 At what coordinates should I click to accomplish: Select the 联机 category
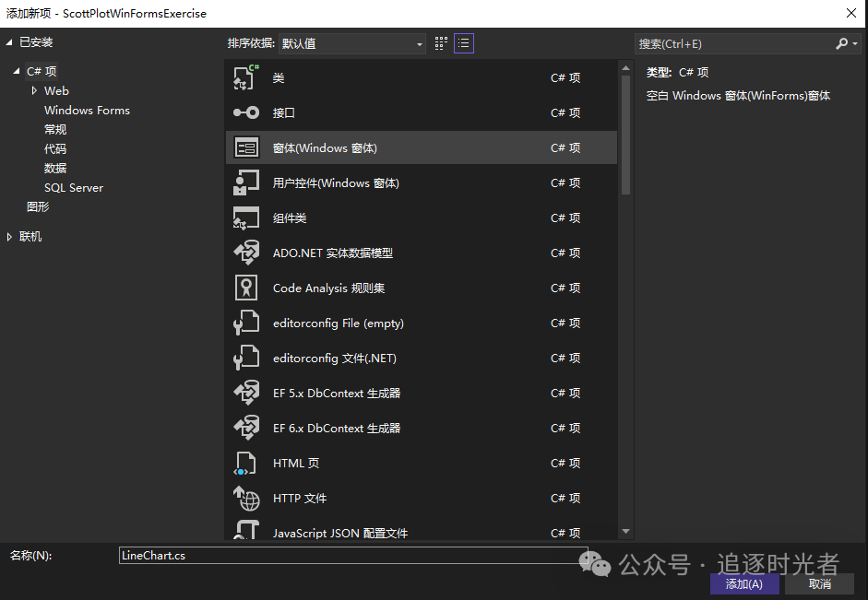(x=30, y=237)
